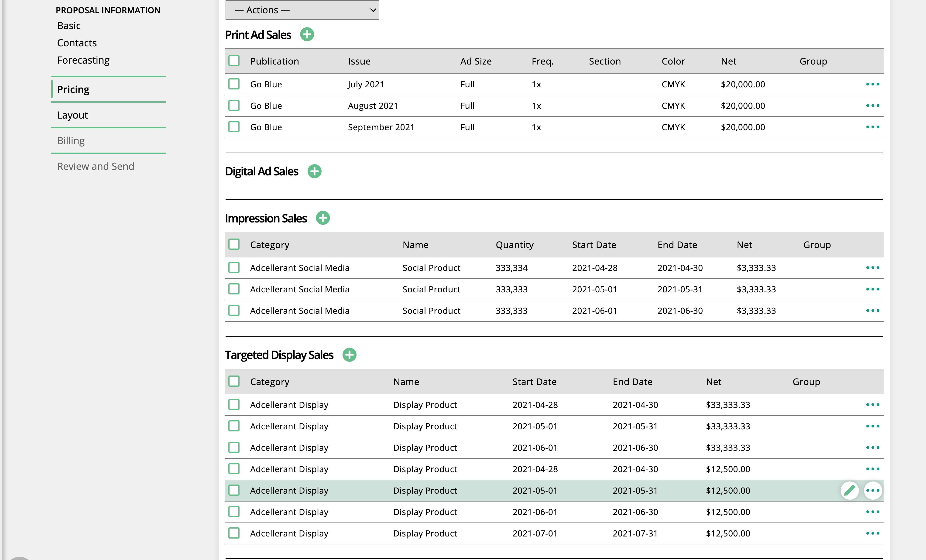926x560 pixels.
Task: Open the Contacts link in sidebar
Action: 77,43
